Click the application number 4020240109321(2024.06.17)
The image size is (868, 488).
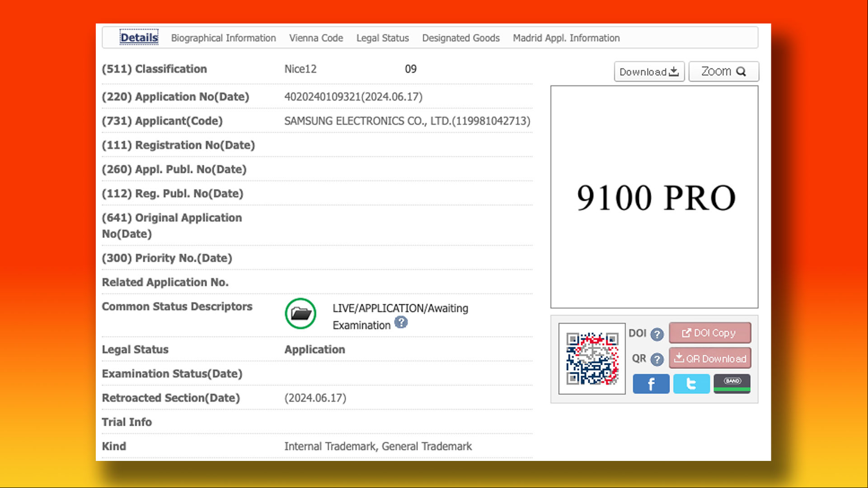pos(353,97)
